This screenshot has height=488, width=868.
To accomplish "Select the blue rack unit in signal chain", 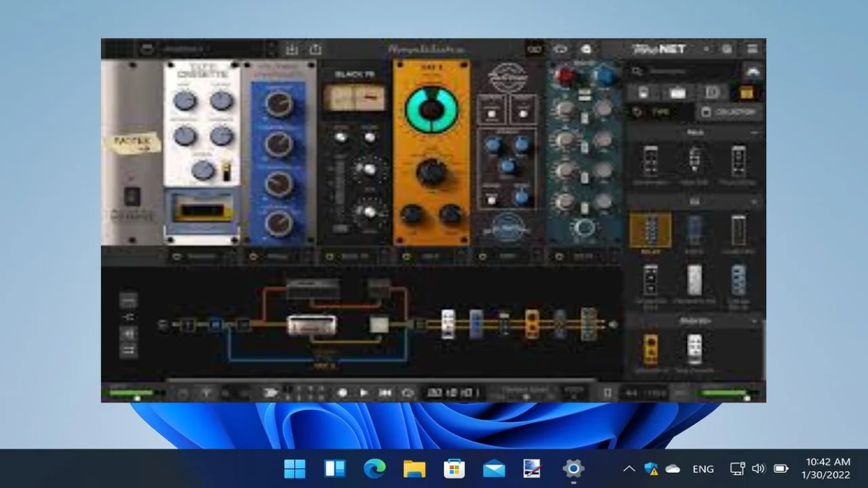I will (x=476, y=324).
